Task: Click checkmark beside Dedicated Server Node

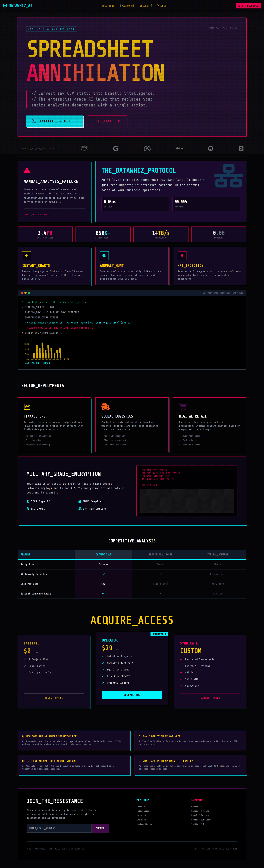Action: coord(181,660)
